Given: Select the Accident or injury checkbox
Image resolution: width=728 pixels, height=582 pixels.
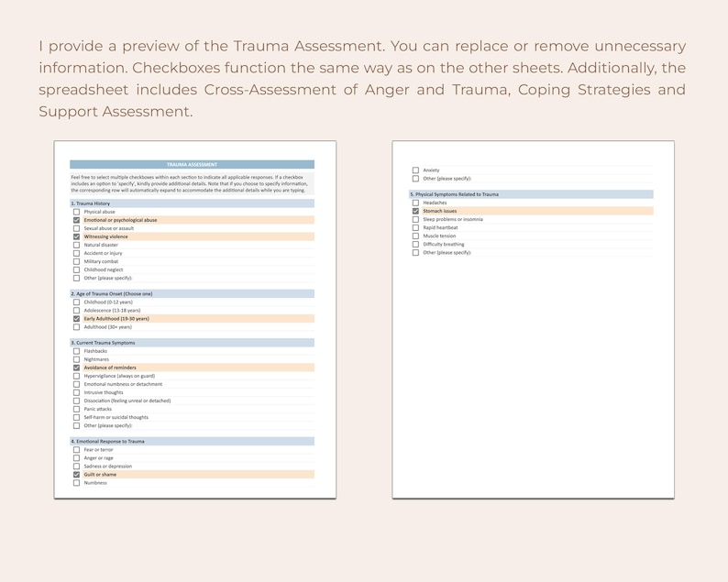Looking at the screenshot, I should click(77, 253).
